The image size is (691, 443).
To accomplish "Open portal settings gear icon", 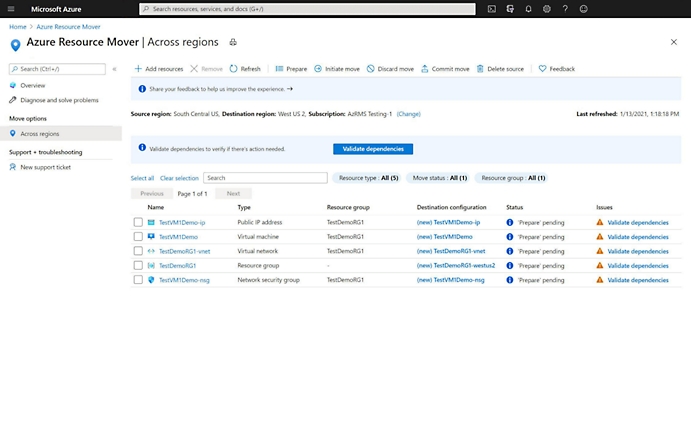I will 547,9.
